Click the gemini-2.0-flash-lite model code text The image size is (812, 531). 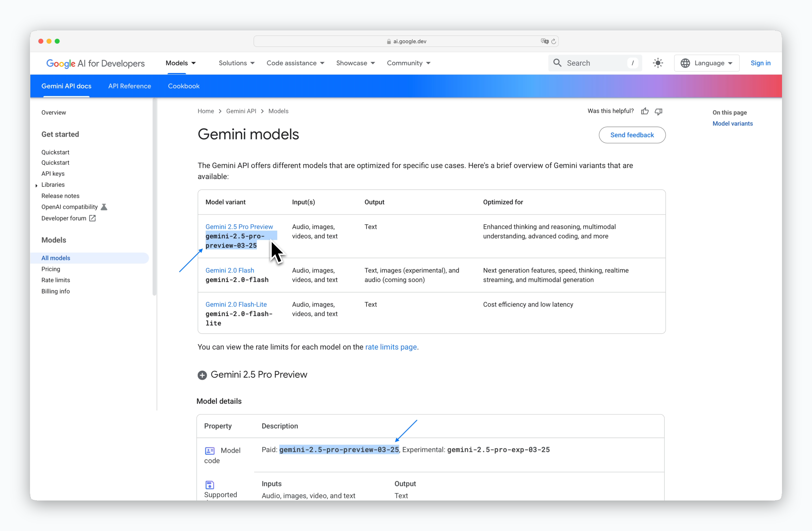click(x=239, y=319)
